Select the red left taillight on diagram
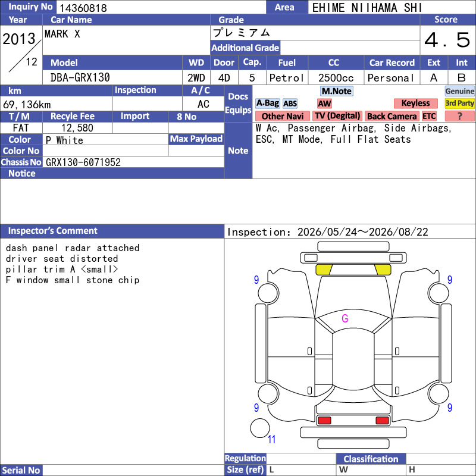Viewport: 476px width, 476px height. 324,421
